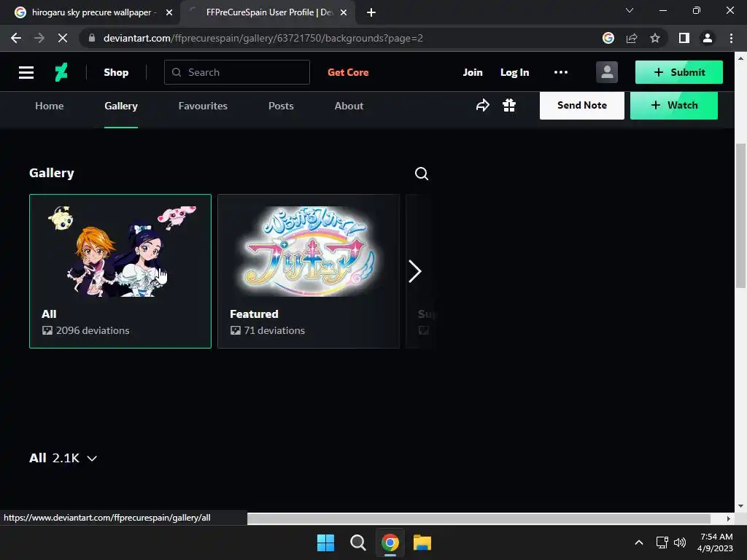Viewport: 747px width, 560px height.
Task: Click the Shop link
Action: tap(116, 72)
